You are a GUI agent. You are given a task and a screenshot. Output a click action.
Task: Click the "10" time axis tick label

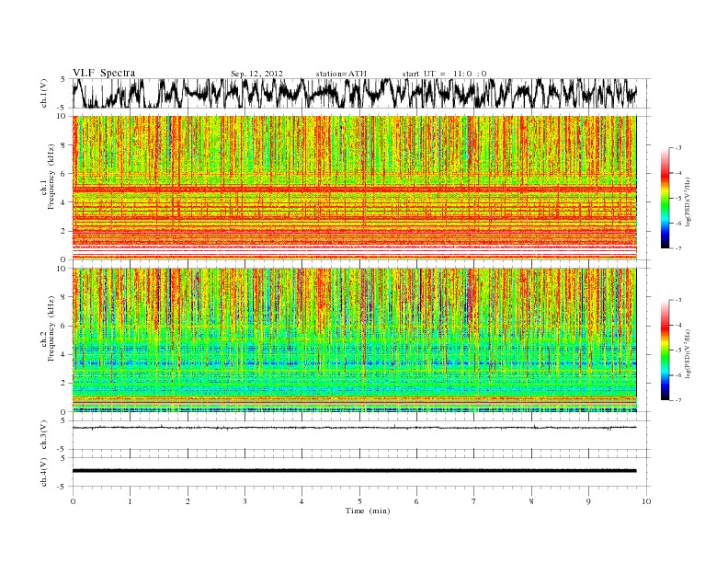click(646, 501)
